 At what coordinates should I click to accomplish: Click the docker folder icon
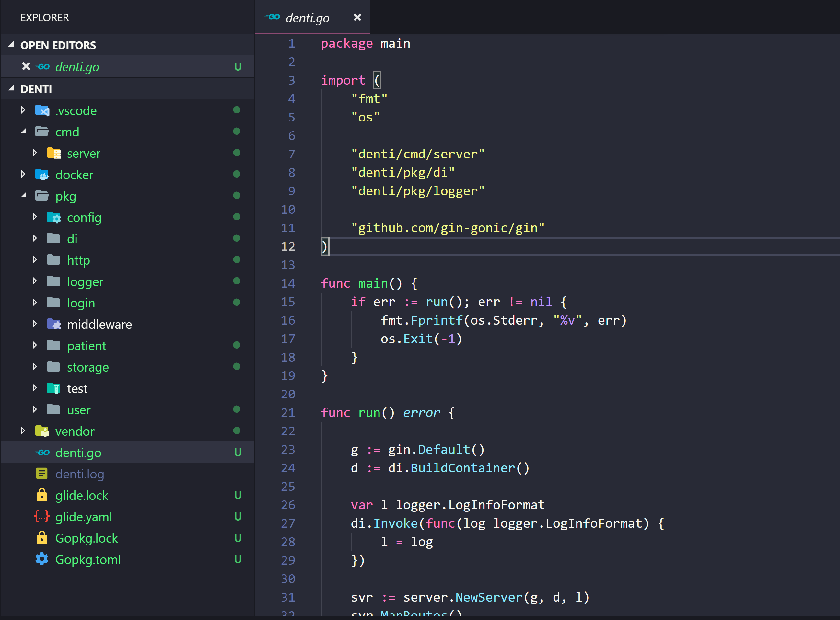(x=42, y=175)
